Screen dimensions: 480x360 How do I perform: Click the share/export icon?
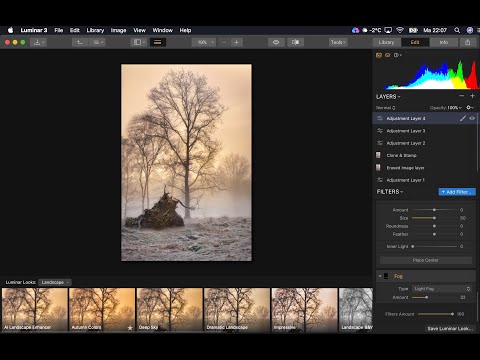point(468,42)
